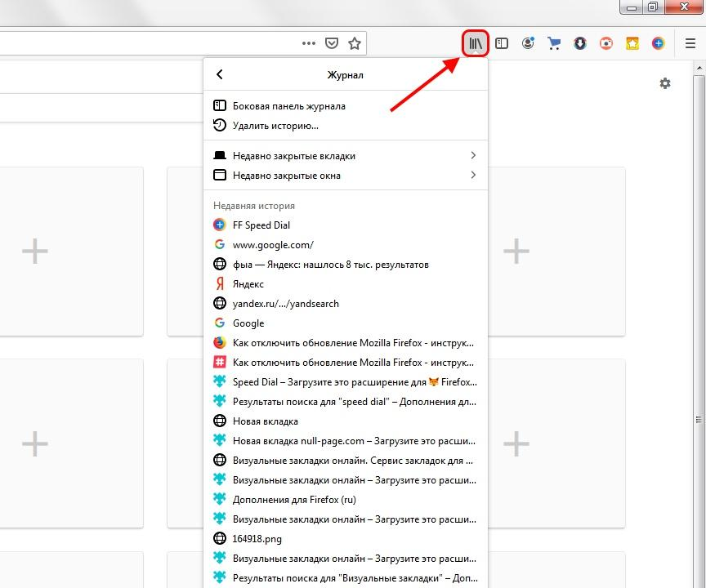Open Firefox-icon Как отключить обновление entry

(346, 343)
